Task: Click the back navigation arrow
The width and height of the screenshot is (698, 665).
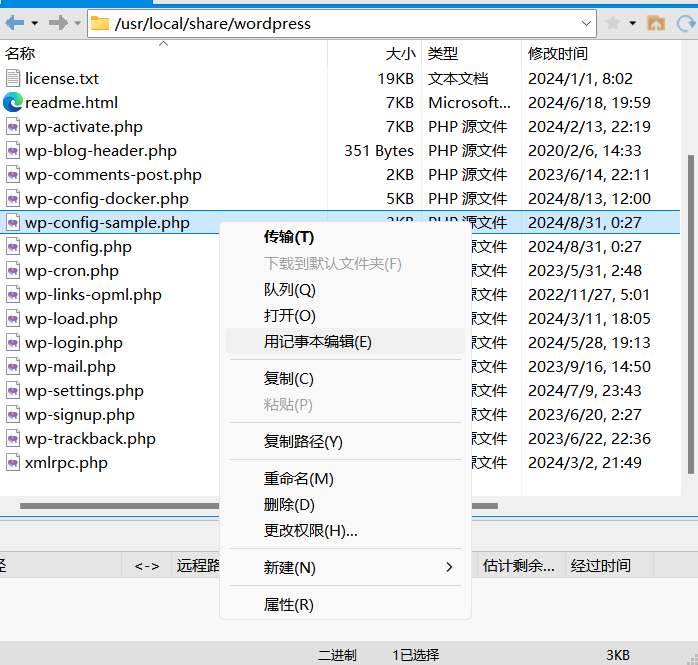Action: (14, 22)
